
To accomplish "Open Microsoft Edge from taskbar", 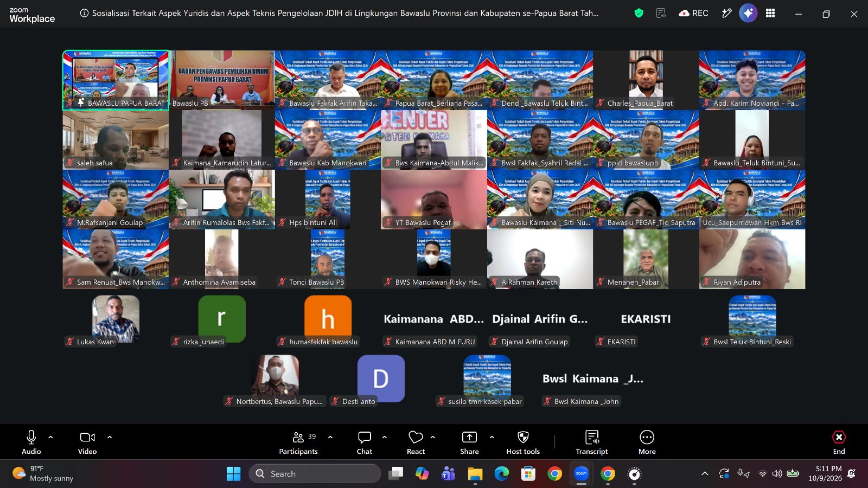I will (501, 474).
